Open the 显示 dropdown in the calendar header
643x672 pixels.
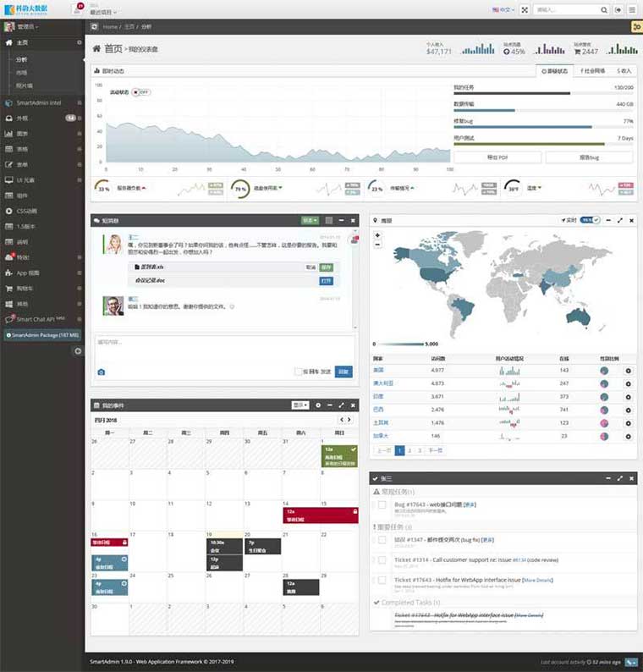click(300, 405)
